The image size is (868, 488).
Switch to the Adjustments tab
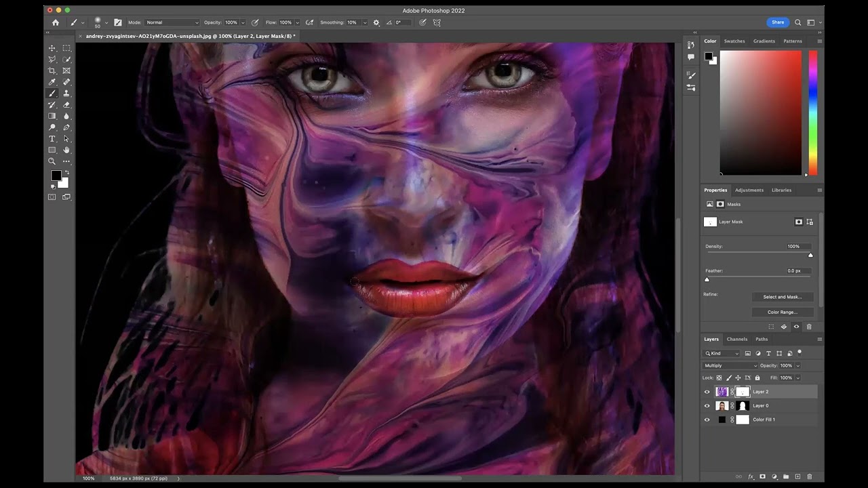click(x=749, y=190)
